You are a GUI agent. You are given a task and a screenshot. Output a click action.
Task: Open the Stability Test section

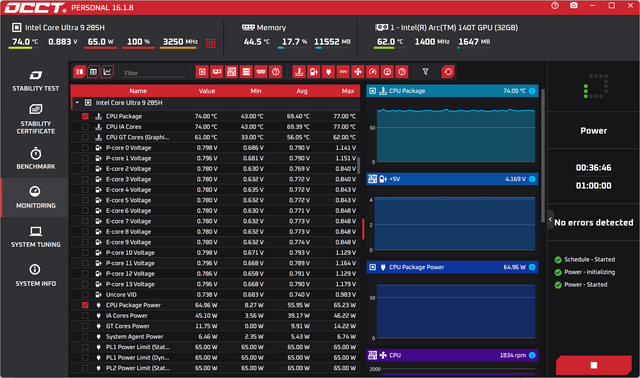pos(36,80)
